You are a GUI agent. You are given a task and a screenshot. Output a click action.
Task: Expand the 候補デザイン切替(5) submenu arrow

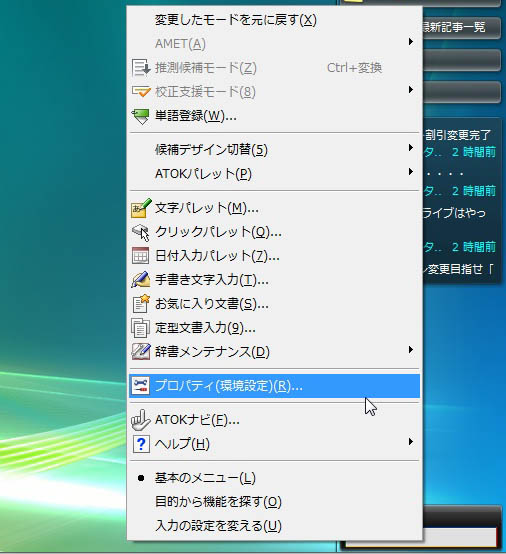(411, 148)
